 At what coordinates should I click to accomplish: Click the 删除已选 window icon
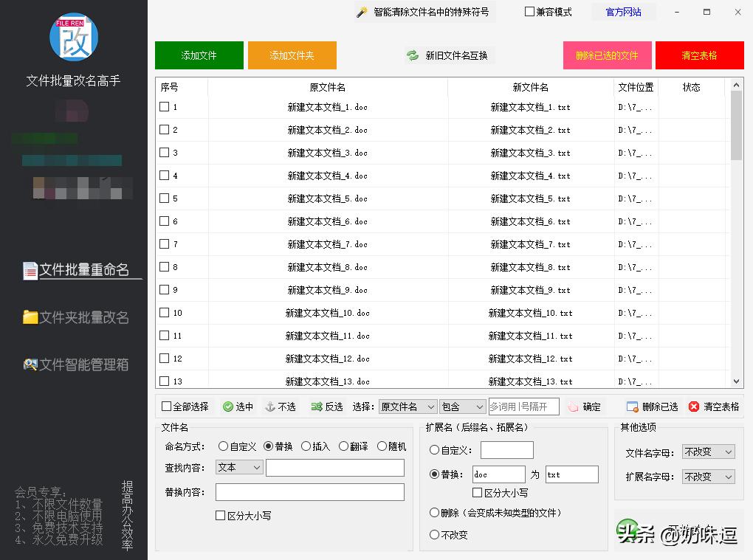click(633, 407)
